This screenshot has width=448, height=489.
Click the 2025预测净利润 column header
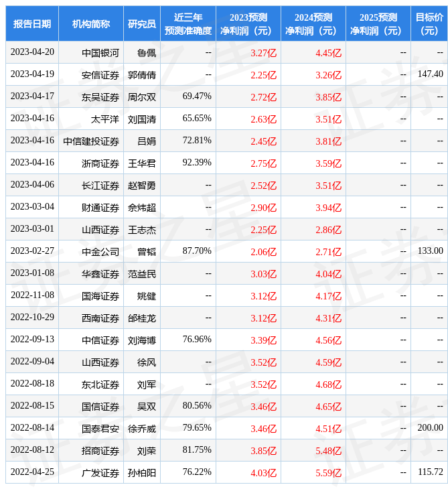(x=378, y=23)
